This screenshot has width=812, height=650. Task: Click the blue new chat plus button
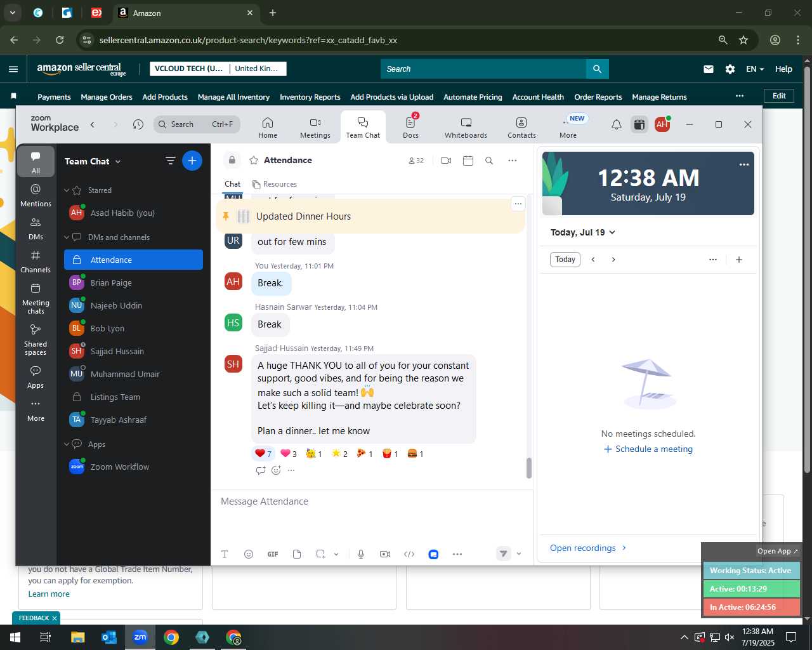[192, 161]
